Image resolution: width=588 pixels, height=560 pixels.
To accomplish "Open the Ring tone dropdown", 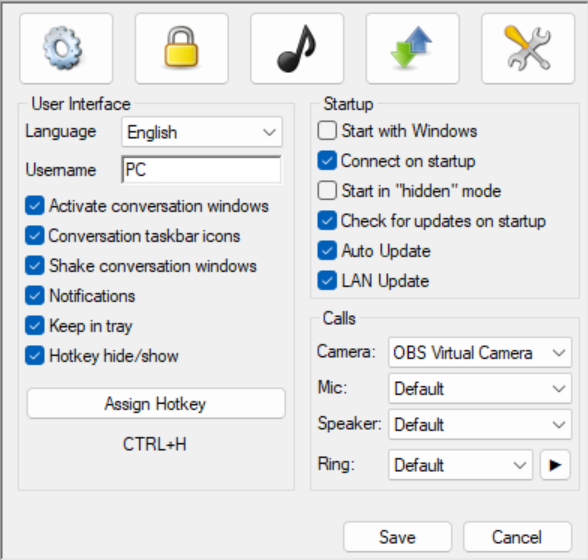I will click(460, 465).
